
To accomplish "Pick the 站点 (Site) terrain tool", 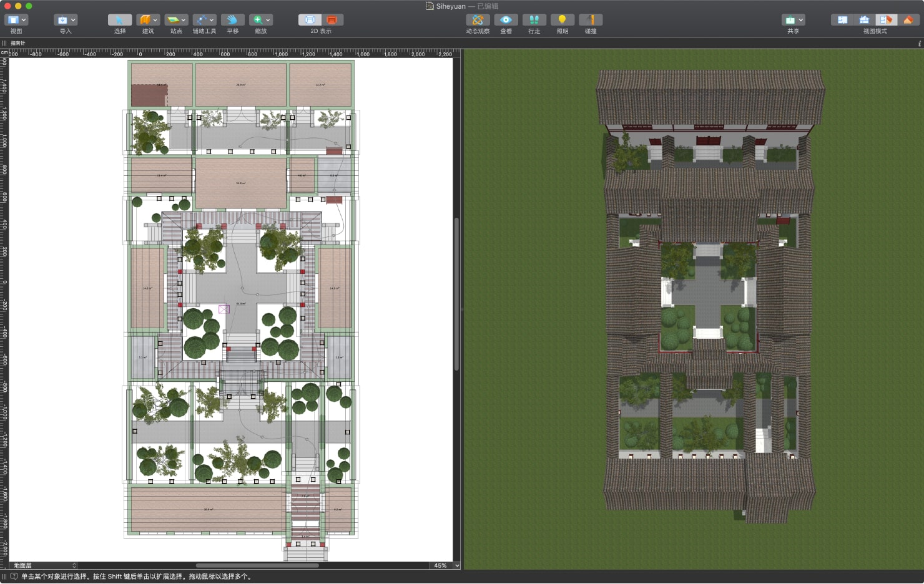I will tap(173, 20).
